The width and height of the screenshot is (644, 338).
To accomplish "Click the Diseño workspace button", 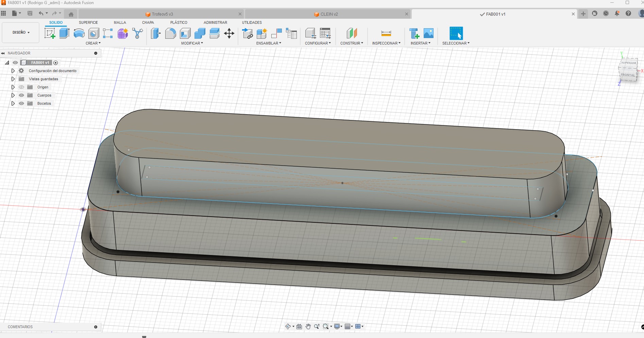I will [x=20, y=32].
